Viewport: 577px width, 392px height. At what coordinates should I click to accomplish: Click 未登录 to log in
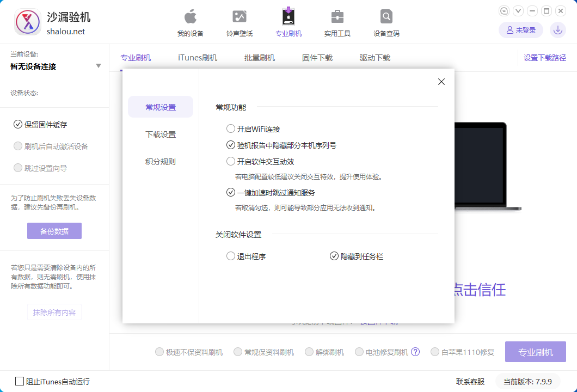pyautogui.click(x=520, y=30)
